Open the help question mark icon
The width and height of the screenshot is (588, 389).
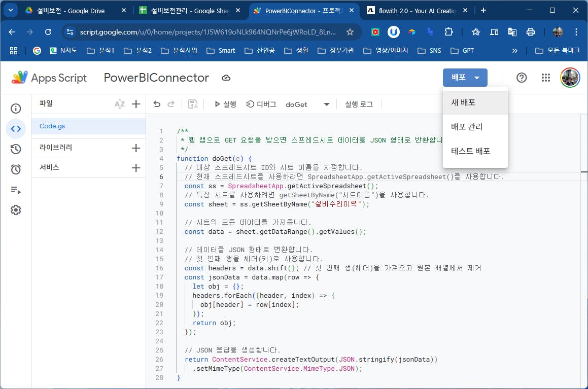tap(522, 78)
